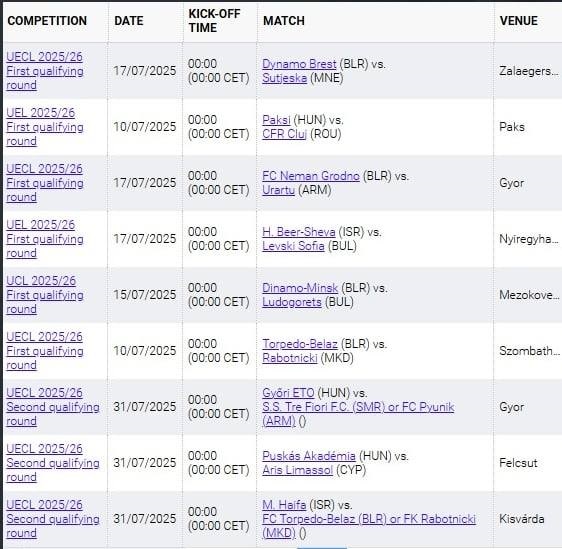Viewport: 562px width, 549px height.
Task: Click the KICK-OFF TIME column header
Action: (214, 21)
